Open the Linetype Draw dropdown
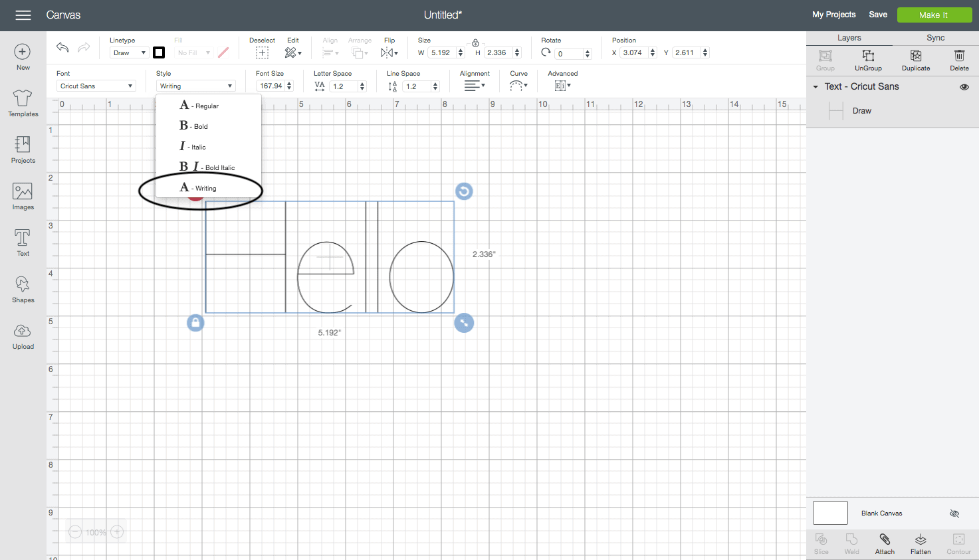Viewport: 979px width, 560px height. tap(129, 52)
